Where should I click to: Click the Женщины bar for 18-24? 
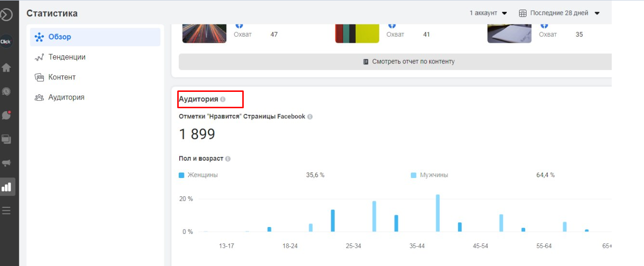(x=269, y=229)
